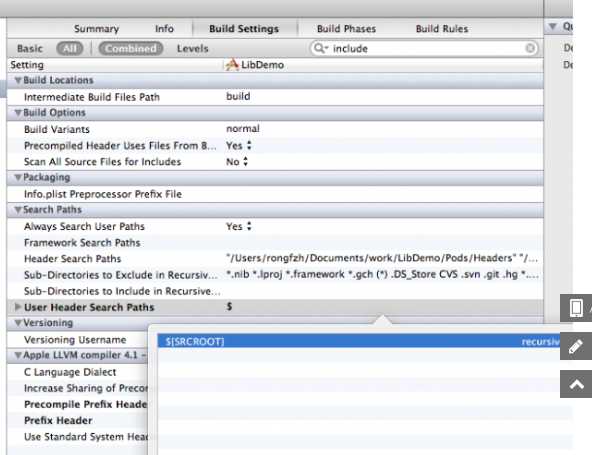Select Versioning Username setting
The width and height of the screenshot is (592, 455).
click(75, 339)
